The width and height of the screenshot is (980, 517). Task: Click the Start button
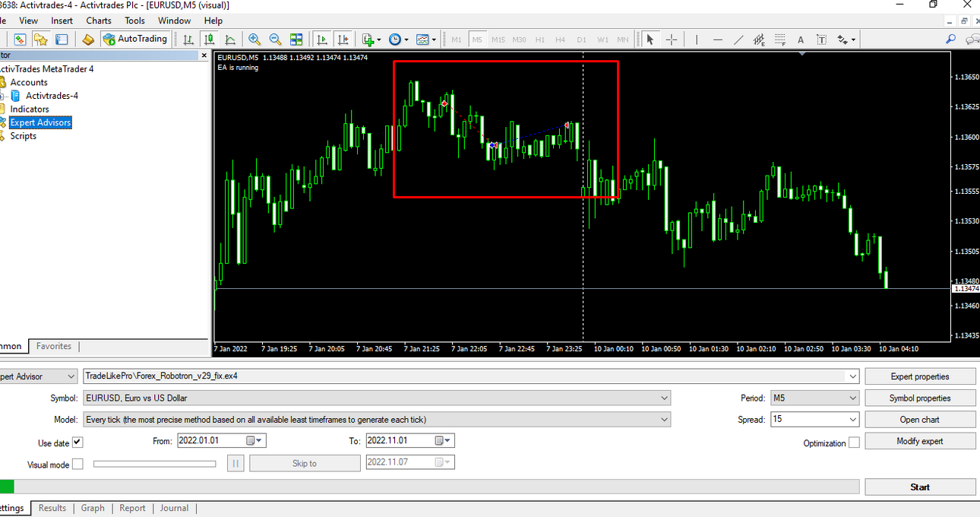[920, 487]
